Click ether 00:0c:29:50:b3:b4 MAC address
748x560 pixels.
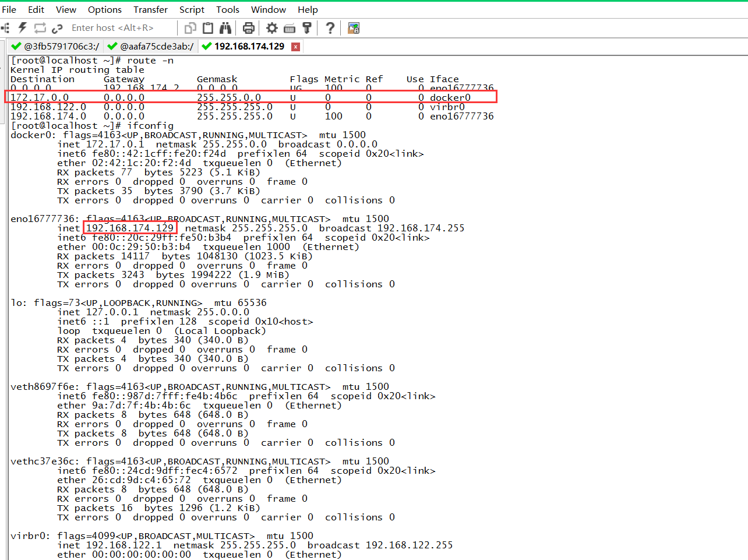124,246
